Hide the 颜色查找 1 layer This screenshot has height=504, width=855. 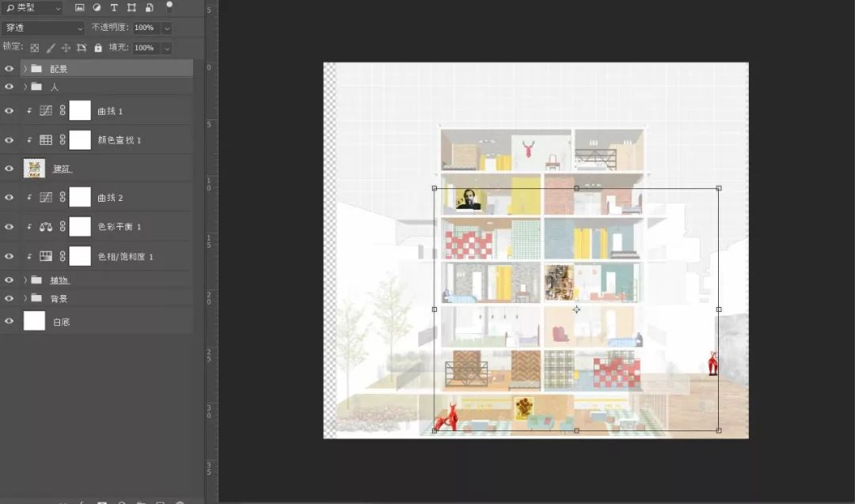(9, 140)
